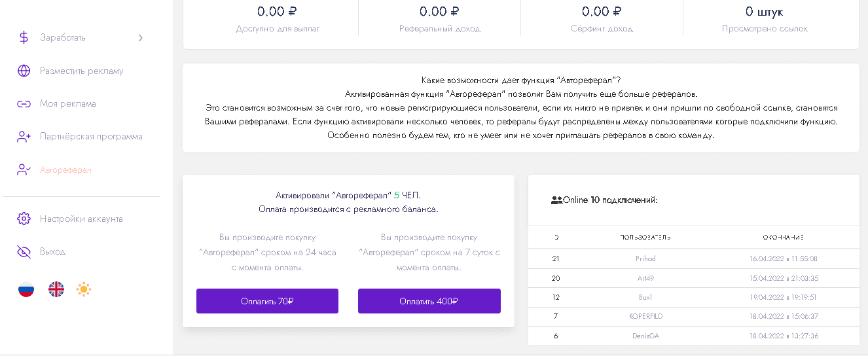The image size is (868, 356).
Task: Go to Настройки аккаунта in sidebar
Action: point(81,219)
